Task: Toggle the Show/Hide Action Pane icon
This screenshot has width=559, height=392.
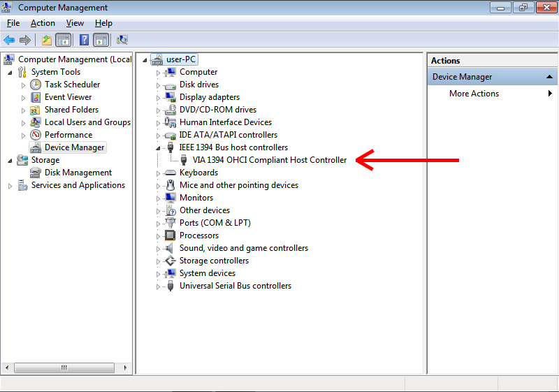Action: coord(101,40)
